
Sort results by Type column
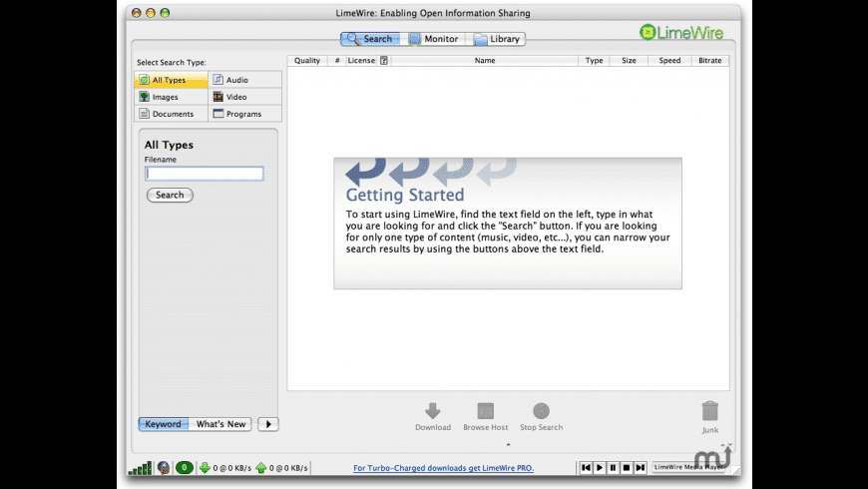point(594,60)
